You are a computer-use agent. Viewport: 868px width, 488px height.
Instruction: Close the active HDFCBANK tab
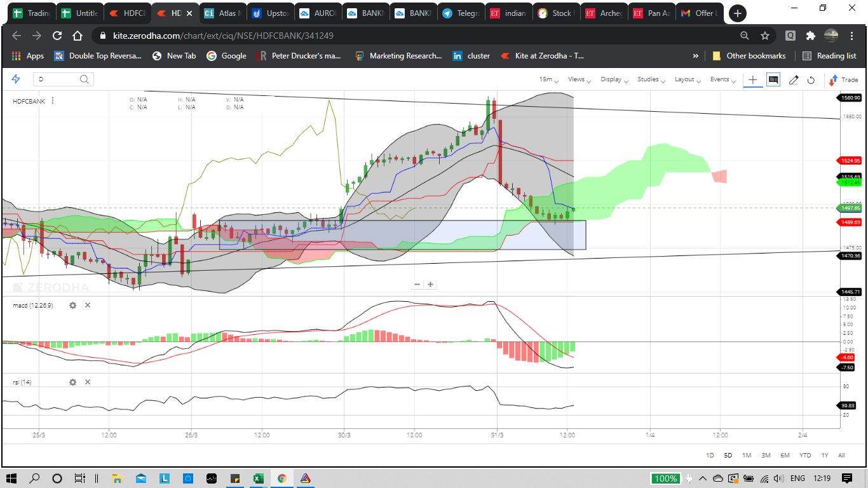pos(189,13)
